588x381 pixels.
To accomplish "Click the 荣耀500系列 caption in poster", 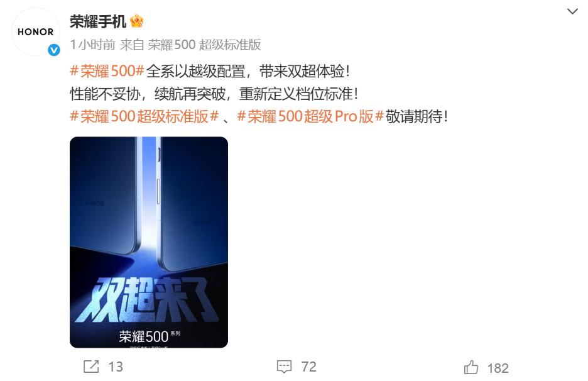I will pos(150,336).
